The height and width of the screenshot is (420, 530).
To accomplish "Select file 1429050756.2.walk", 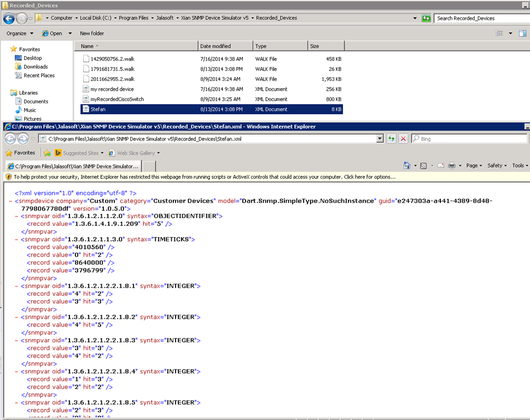I will tap(212, 59).
